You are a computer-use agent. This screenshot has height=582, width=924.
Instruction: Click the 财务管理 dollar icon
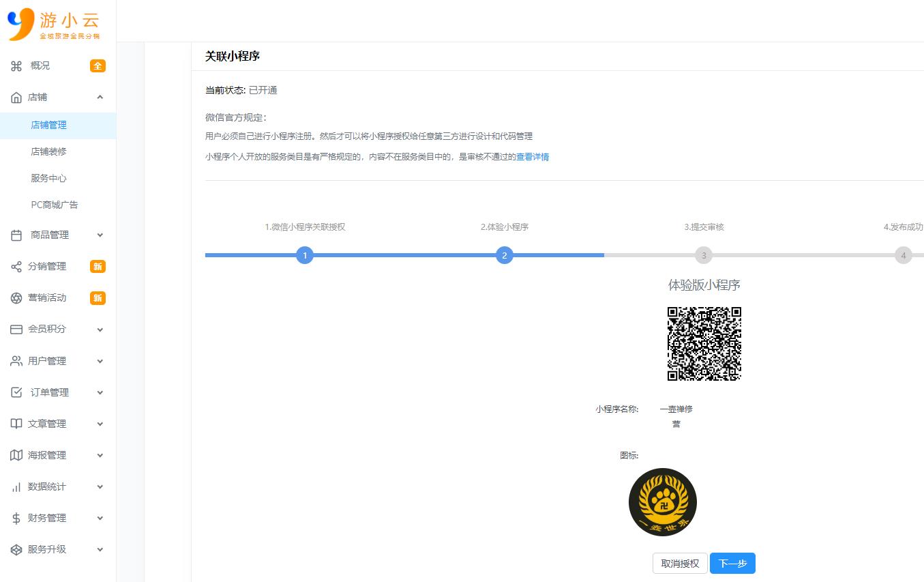[16, 518]
